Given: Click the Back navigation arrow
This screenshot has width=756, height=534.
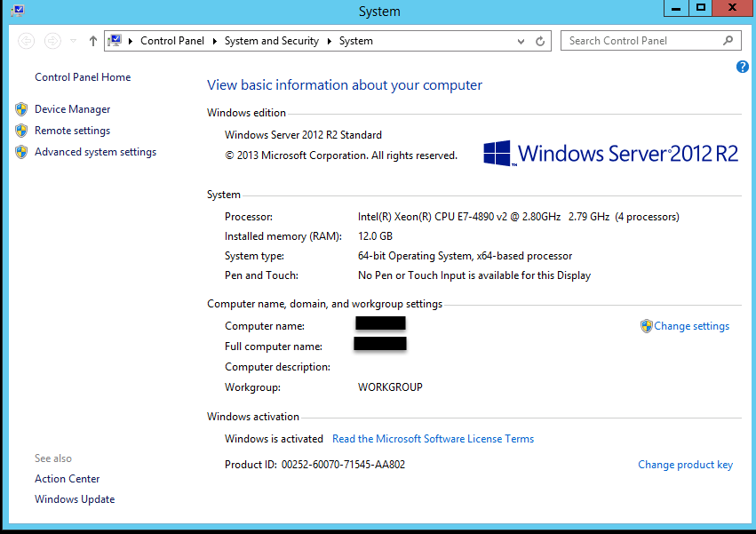Looking at the screenshot, I should coord(26,41).
